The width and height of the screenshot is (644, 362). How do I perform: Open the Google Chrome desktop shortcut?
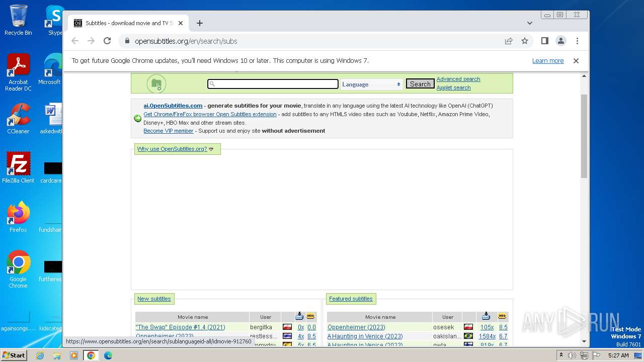tap(18, 269)
